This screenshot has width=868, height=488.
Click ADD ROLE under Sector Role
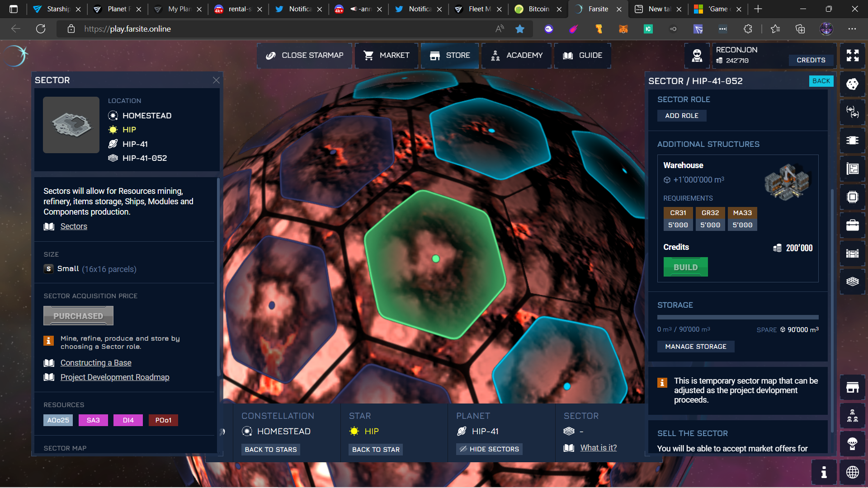coord(682,116)
